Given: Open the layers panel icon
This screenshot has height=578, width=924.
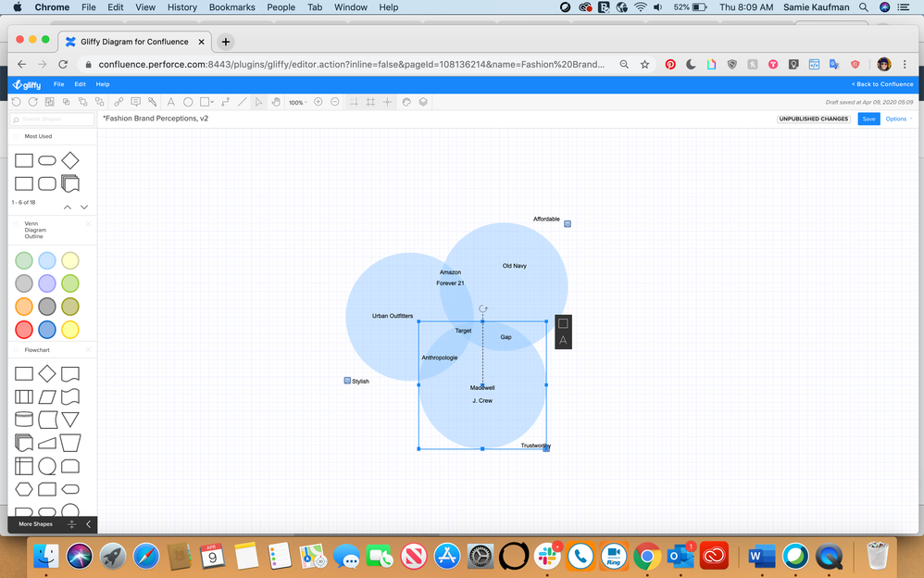Looking at the screenshot, I should click(423, 102).
